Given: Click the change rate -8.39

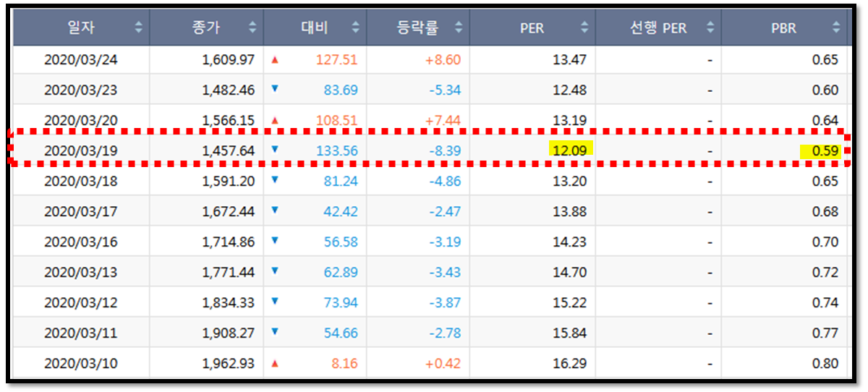Looking at the screenshot, I should [x=444, y=151].
